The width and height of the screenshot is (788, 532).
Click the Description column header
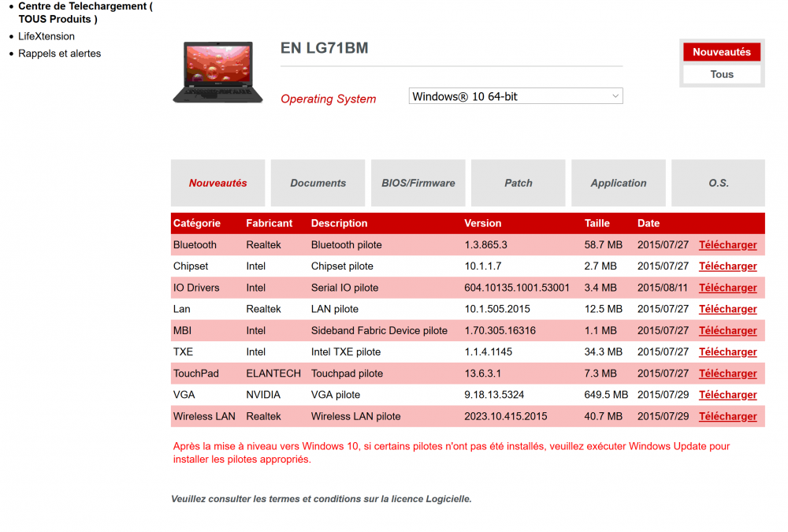click(339, 223)
